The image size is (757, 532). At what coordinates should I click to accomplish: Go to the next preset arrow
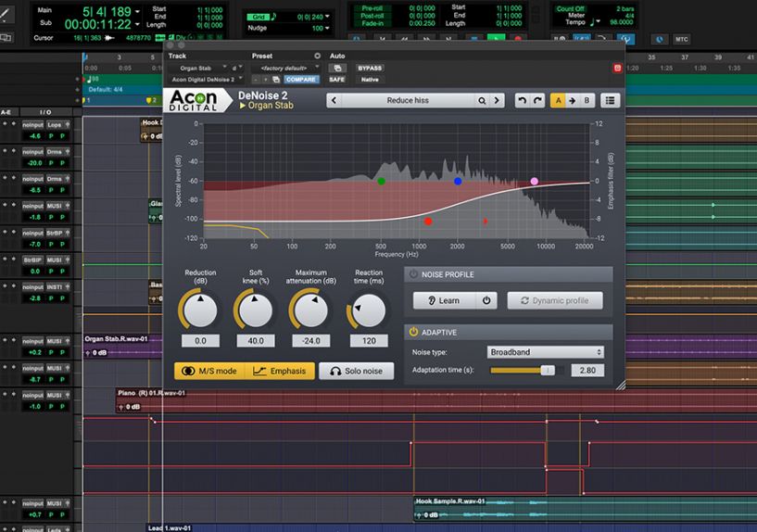click(498, 100)
